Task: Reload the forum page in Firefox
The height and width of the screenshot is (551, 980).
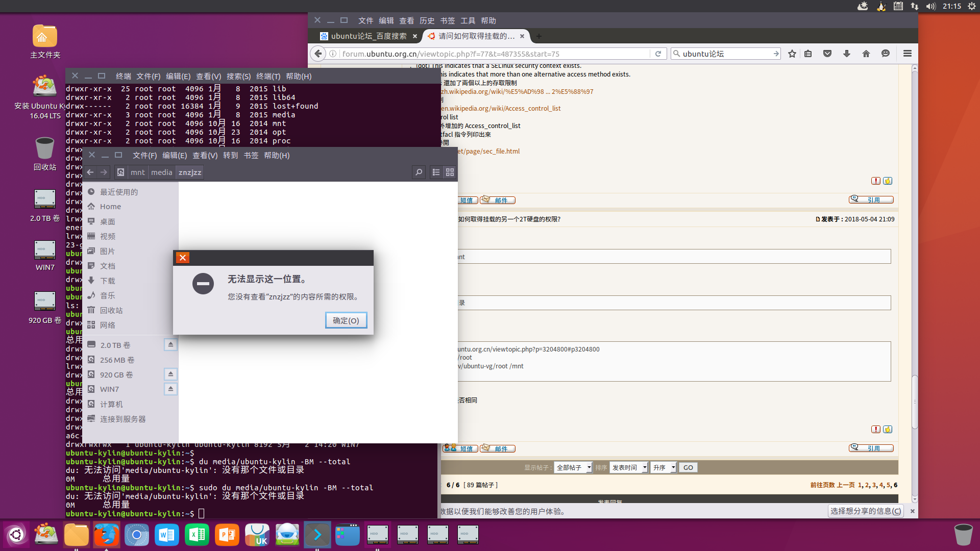Action: [x=658, y=54]
